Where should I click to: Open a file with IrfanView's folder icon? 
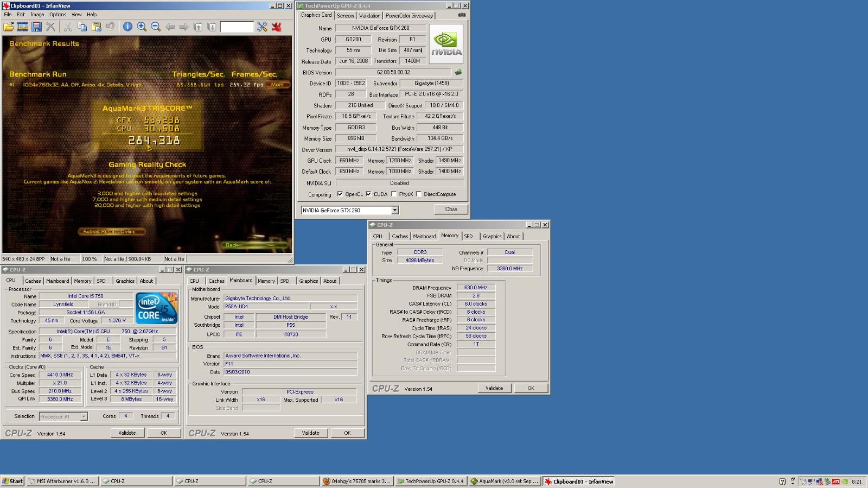point(9,27)
